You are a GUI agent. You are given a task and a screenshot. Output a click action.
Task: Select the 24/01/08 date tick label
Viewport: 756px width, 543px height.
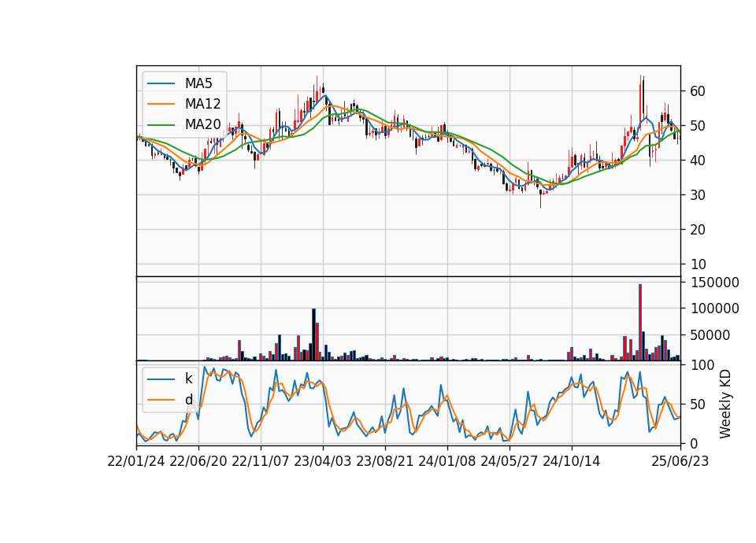click(x=447, y=461)
